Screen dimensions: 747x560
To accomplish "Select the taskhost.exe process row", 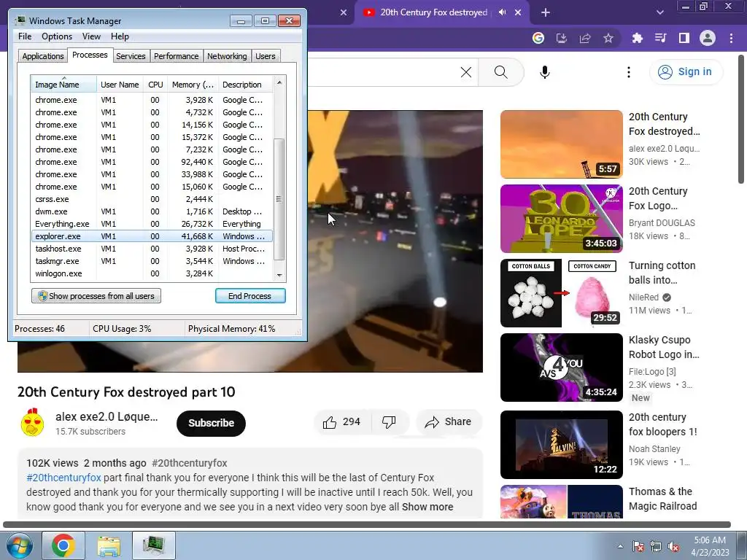I will (152, 249).
